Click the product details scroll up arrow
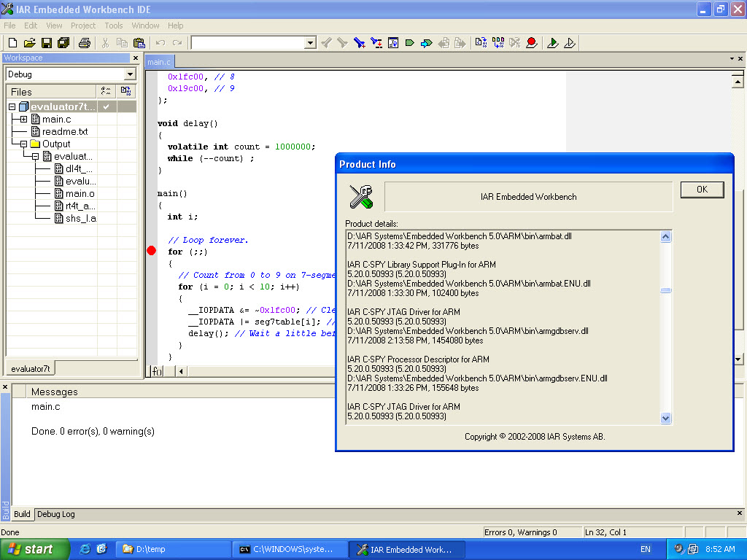The image size is (747, 560). pos(665,237)
